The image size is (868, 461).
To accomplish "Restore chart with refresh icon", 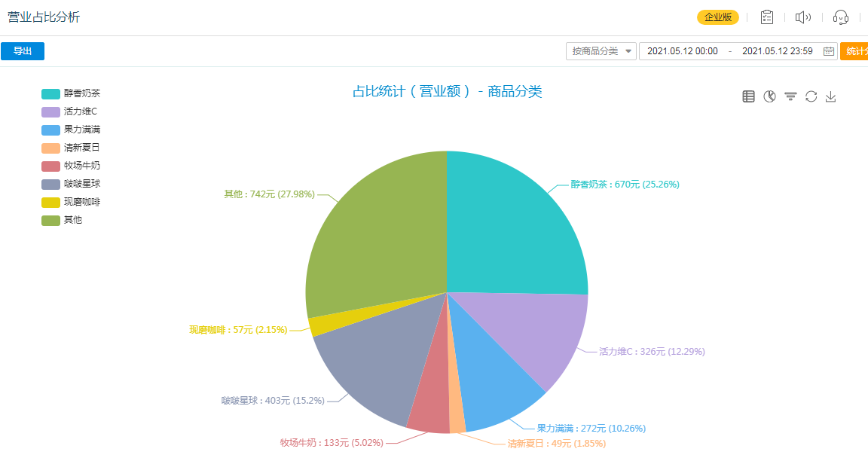I will click(x=811, y=96).
